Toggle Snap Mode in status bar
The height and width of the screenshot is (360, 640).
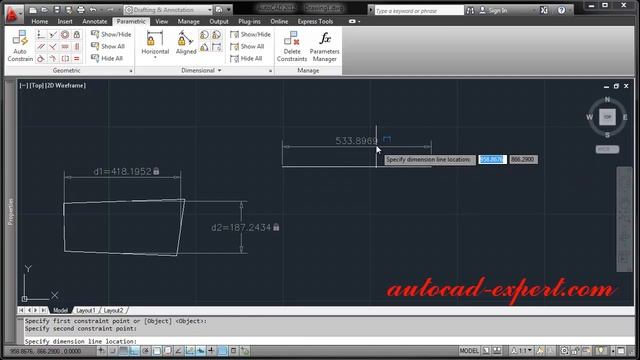pos(113,351)
